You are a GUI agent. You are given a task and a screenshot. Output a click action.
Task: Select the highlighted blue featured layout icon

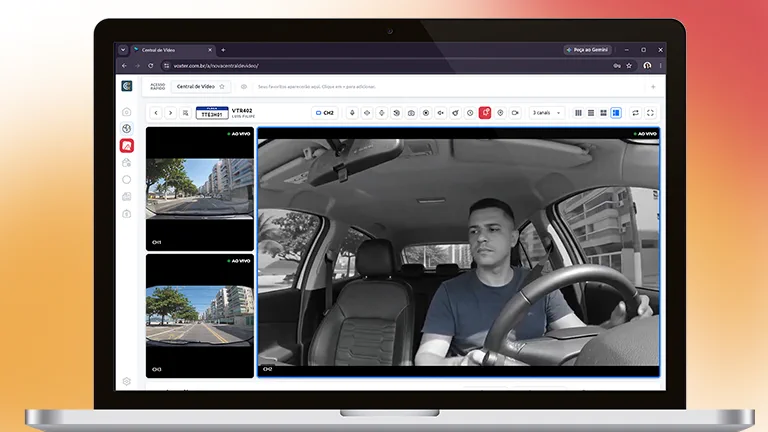pos(616,113)
